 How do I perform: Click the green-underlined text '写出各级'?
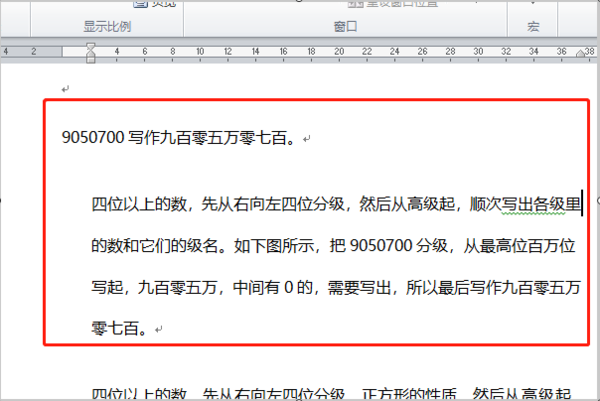tap(533, 204)
